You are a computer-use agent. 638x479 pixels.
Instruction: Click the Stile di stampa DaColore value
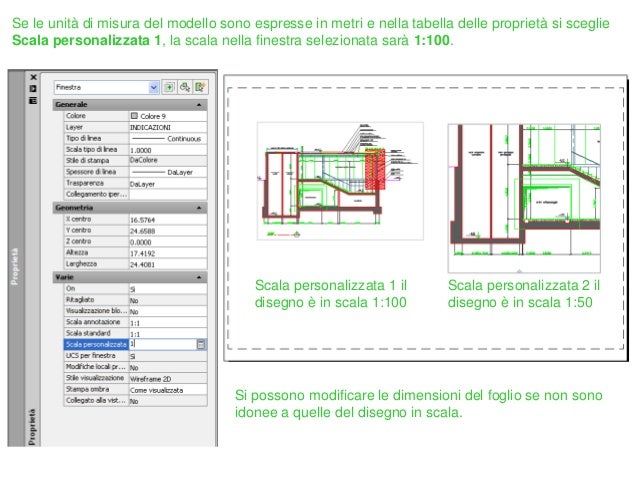tap(168, 161)
